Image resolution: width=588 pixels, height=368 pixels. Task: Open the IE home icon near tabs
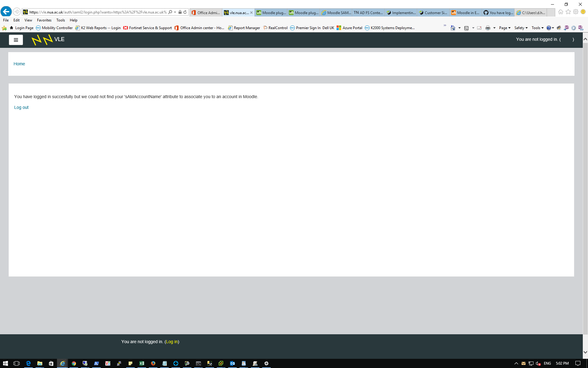[x=561, y=12]
